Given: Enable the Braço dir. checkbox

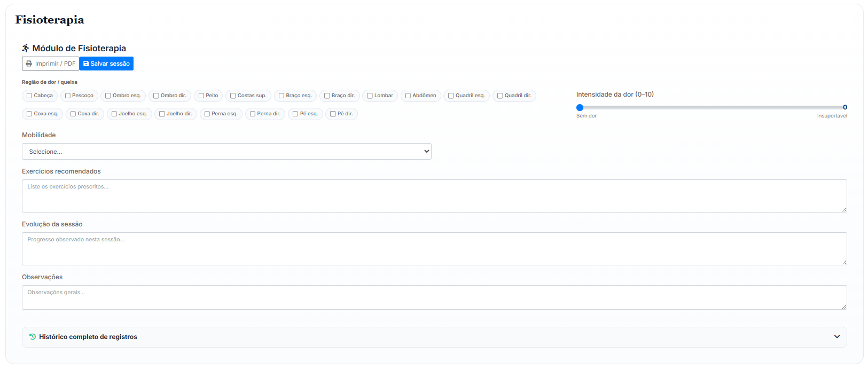Looking at the screenshot, I should (x=327, y=96).
